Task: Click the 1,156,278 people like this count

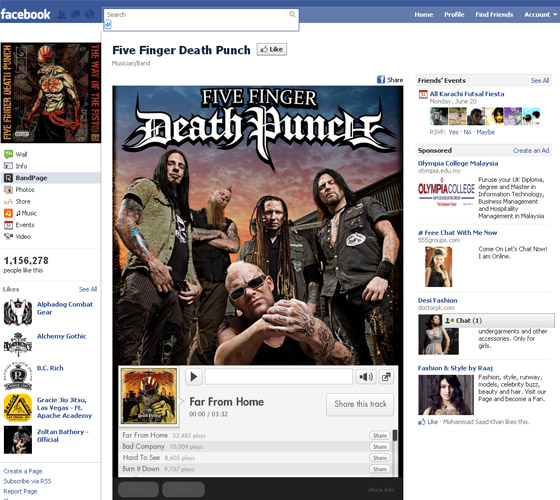Action: coord(26,264)
